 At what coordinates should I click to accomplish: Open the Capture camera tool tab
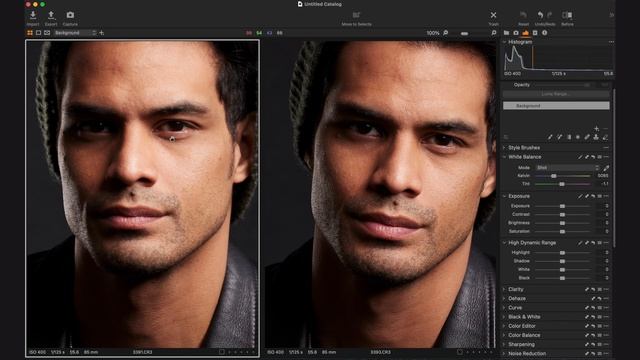coord(516,33)
